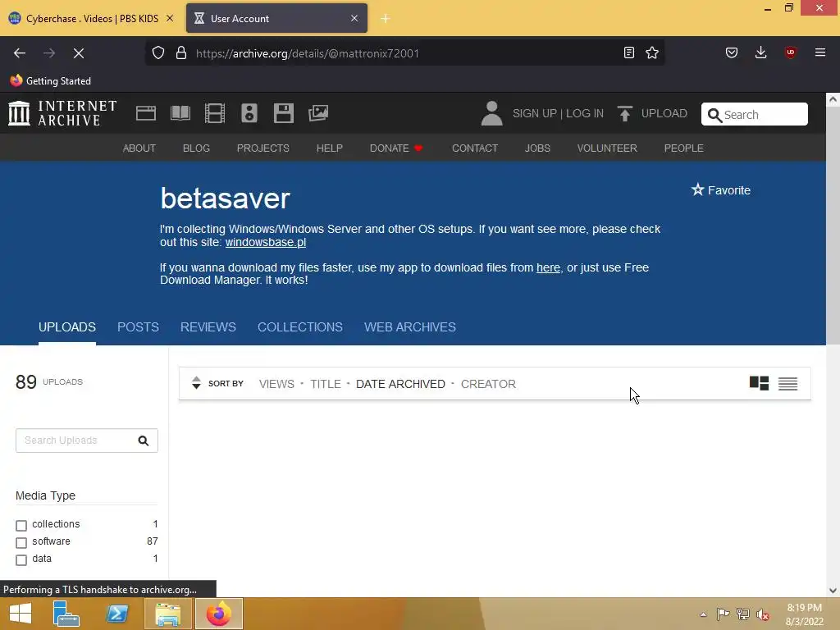Click the upload arrow icon

click(624, 113)
